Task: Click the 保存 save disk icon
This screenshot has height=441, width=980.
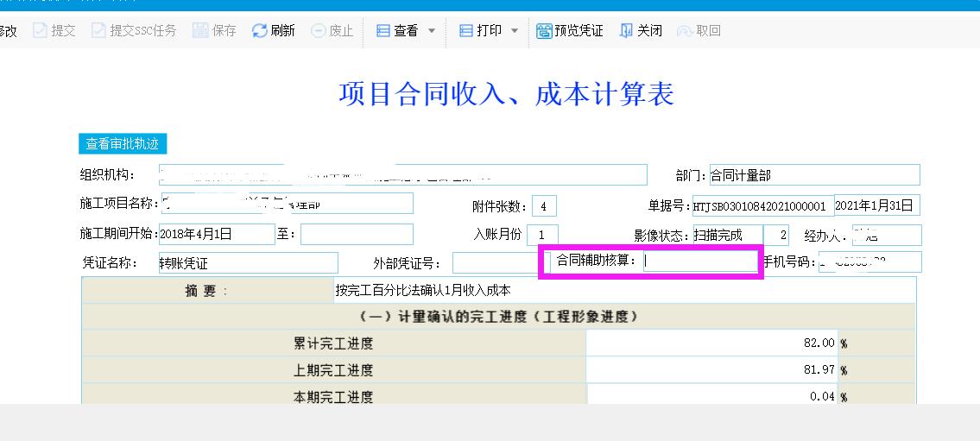Action: [200, 31]
